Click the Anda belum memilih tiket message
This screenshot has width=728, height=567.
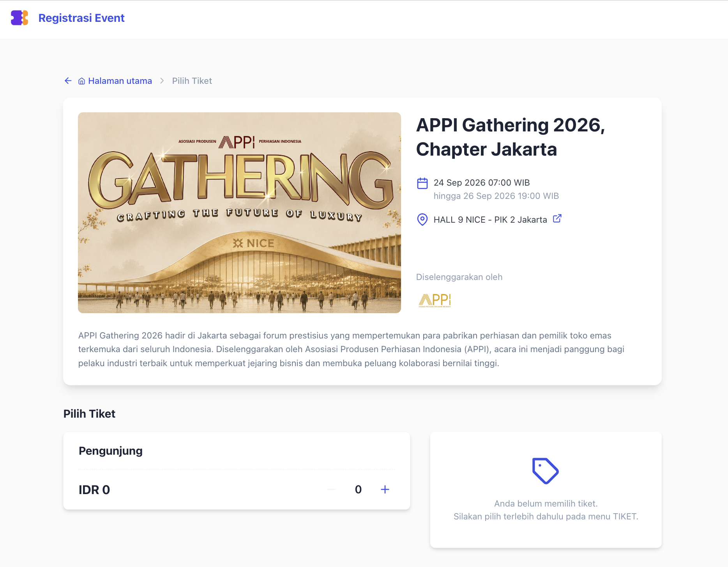pos(546,503)
